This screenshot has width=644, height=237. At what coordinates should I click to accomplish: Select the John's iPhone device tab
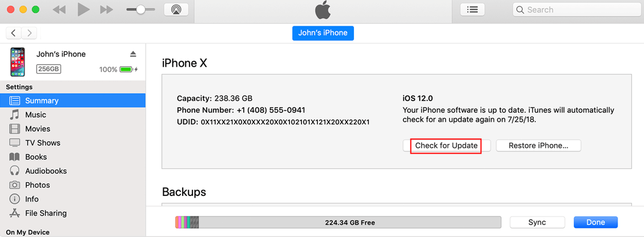pyautogui.click(x=323, y=33)
